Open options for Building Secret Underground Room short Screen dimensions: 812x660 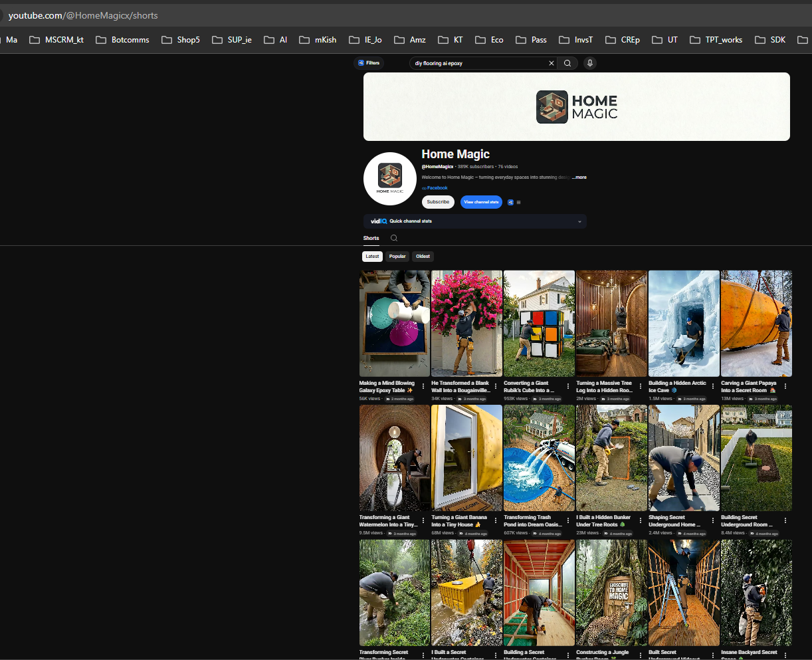785,520
